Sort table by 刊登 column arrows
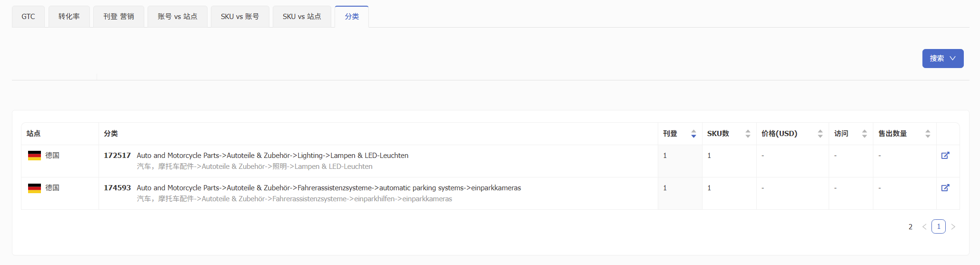Screen dimensions: 980x265 (693, 134)
